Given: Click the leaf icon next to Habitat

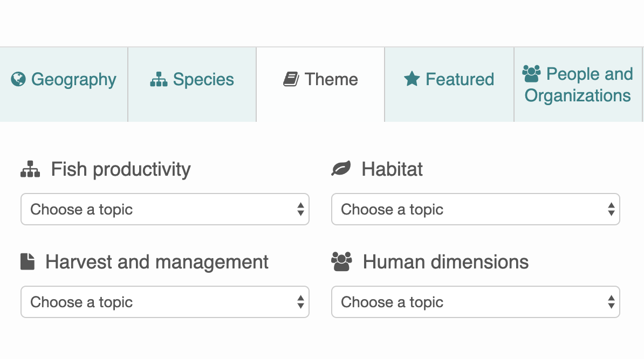Looking at the screenshot, I should [x=341, y=169].
